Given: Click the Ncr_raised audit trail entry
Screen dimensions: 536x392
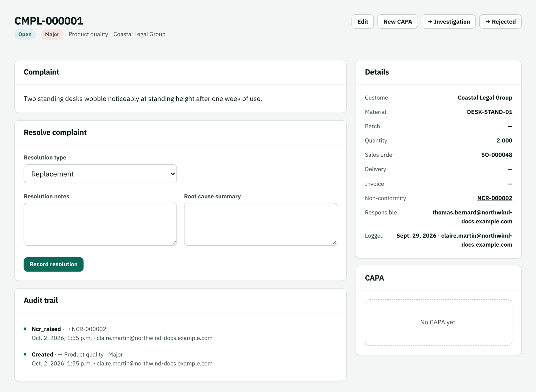Looking at the screenshot, I should click(122, 333).
